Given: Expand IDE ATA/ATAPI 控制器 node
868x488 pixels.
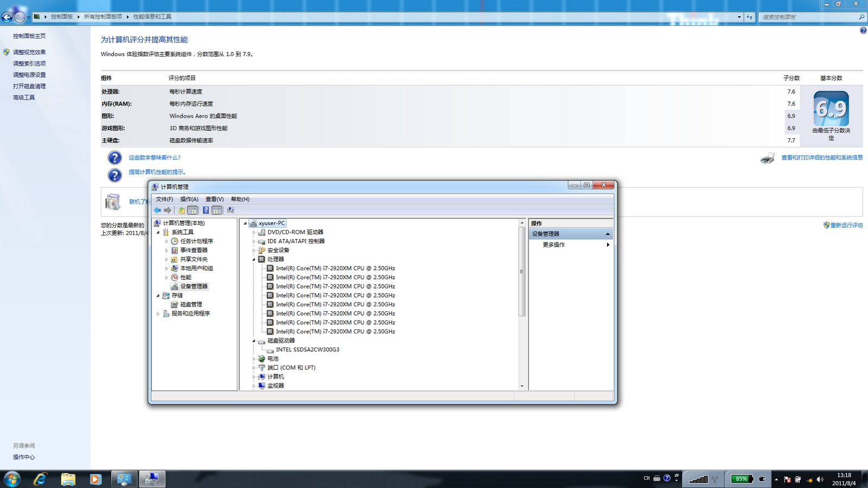Looking at the screenshot, I should (x=254, y=241).
